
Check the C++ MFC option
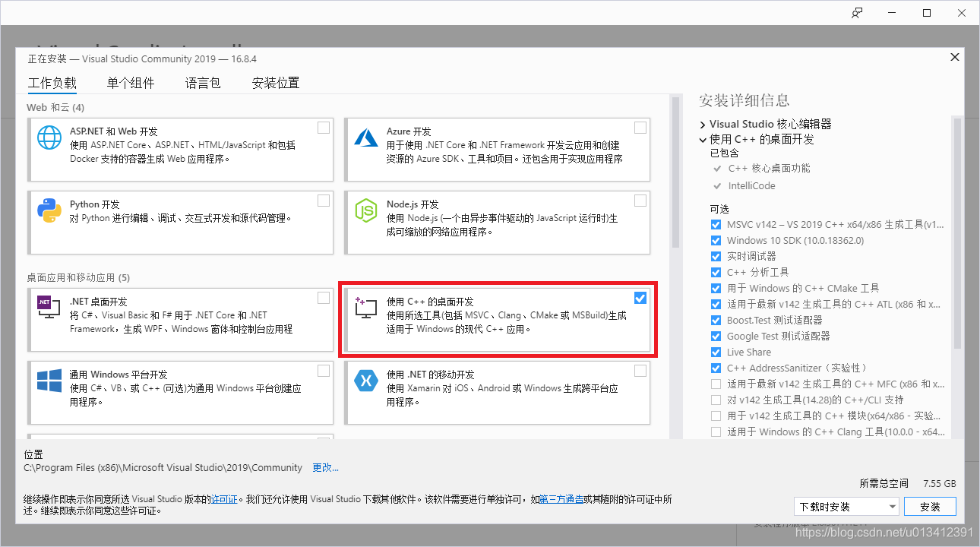(x=716, y=384)
